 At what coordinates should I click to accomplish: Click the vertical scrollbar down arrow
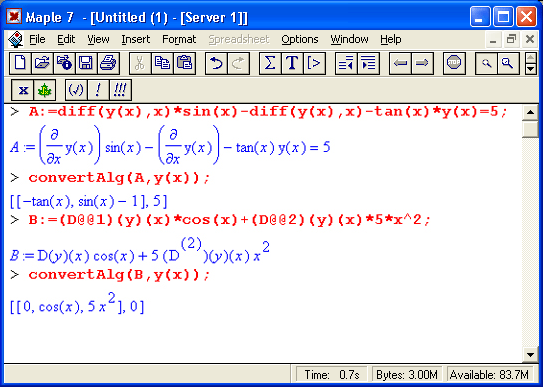[530, 355]
